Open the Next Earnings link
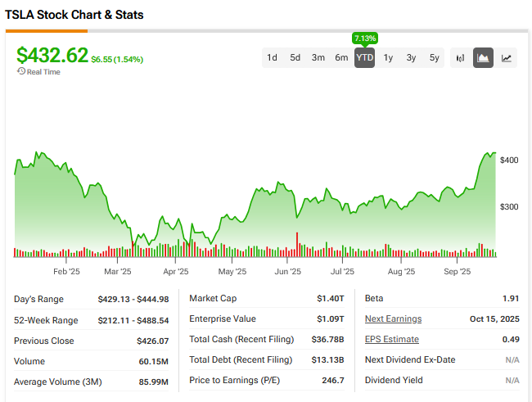Viewport: 532px width, 402px height. point(393,318)
